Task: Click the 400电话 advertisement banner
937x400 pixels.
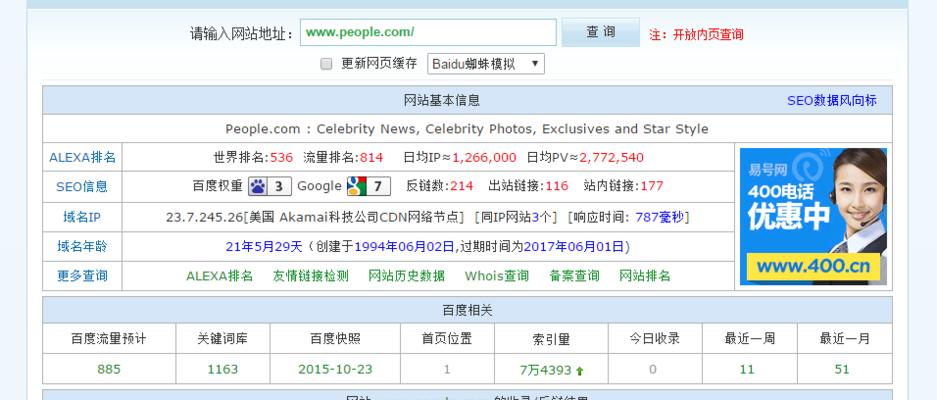Action: point(813,216)
